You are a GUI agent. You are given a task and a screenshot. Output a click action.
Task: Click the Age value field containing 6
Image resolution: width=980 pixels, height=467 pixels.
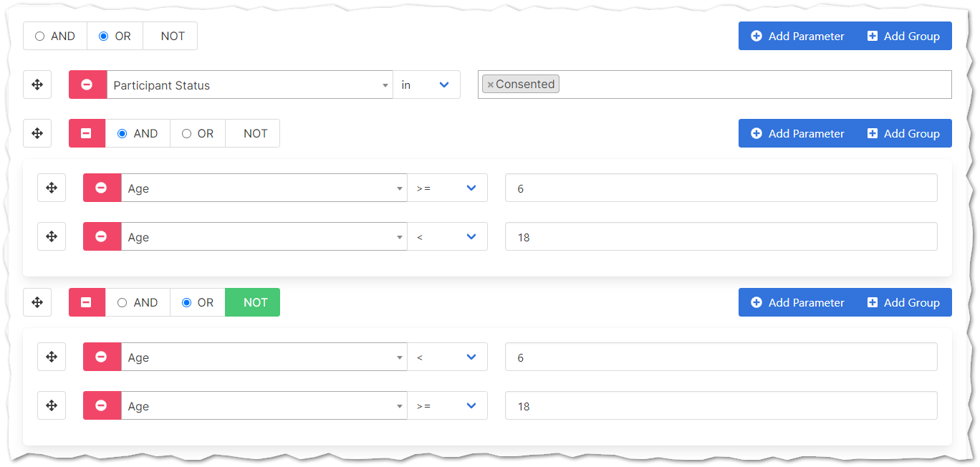(721, 188)
